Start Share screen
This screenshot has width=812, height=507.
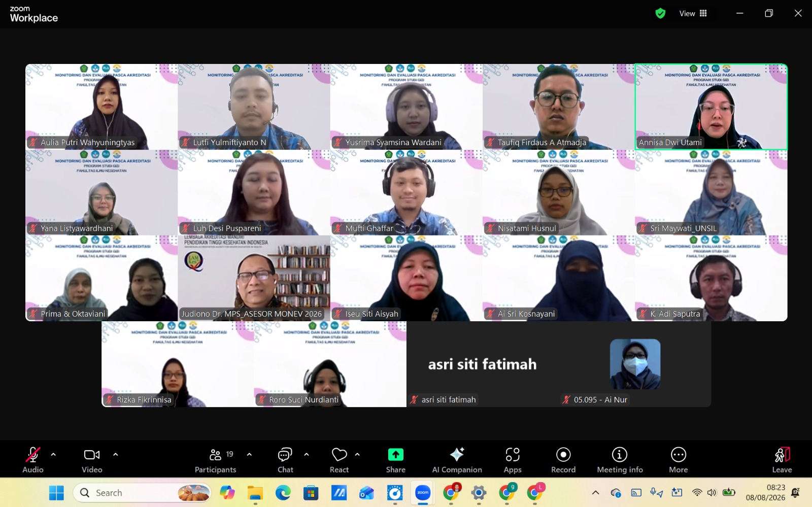[x=395, y=461]
